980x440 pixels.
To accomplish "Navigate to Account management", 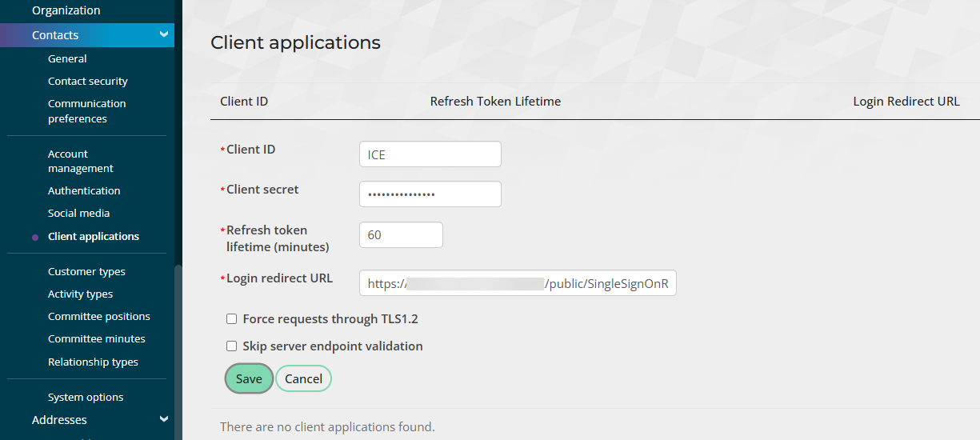I will point(80,161).
